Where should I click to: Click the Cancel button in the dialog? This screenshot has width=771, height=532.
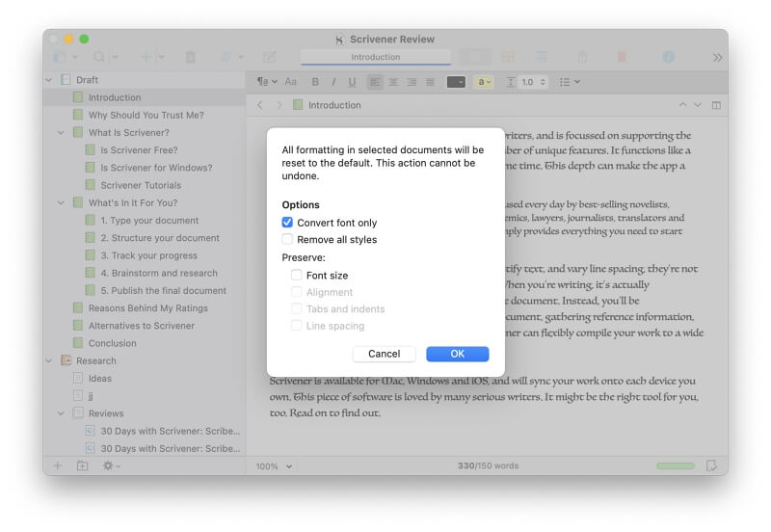[384, 354]
